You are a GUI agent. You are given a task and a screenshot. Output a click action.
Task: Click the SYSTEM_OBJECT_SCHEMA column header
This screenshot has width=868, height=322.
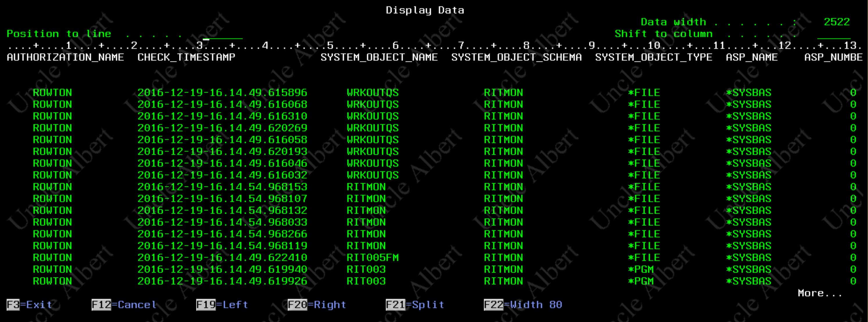click(516, 57)
